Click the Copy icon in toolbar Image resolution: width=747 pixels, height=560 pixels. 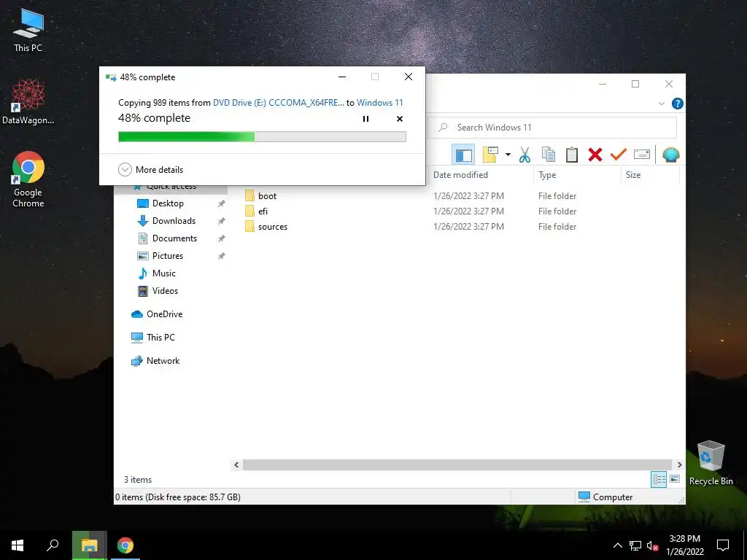click(x=549, y=155)
